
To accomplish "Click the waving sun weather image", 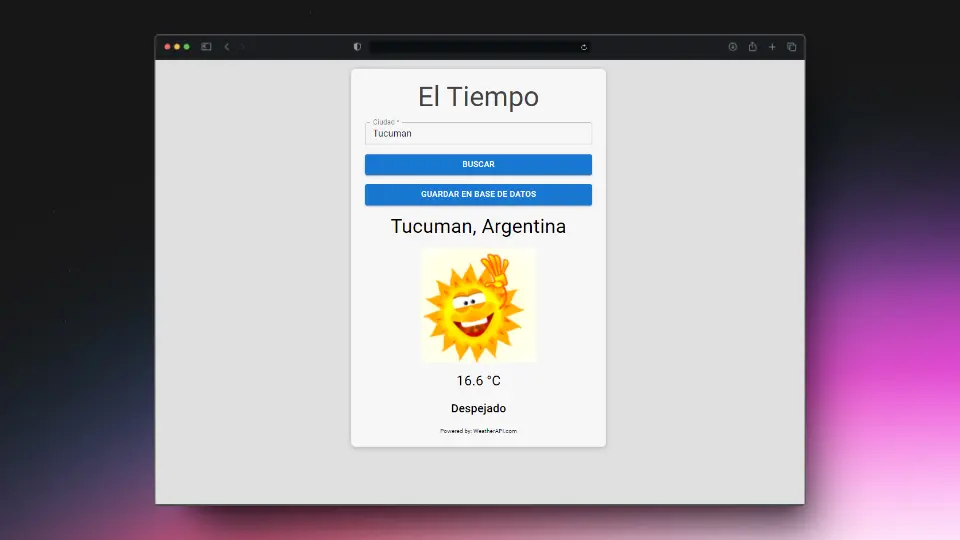I will [x=478, y=305].
